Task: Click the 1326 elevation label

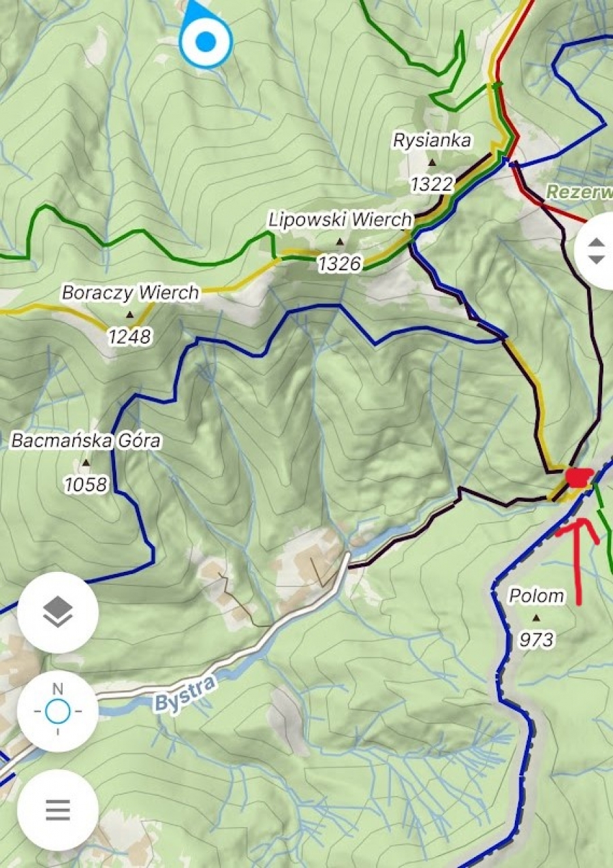Action: [339, 263]
